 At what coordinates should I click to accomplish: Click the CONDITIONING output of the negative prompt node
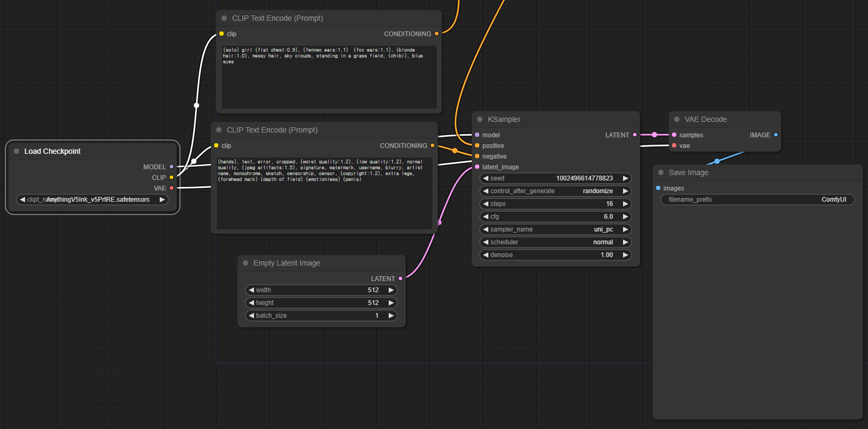pos(432,145)
